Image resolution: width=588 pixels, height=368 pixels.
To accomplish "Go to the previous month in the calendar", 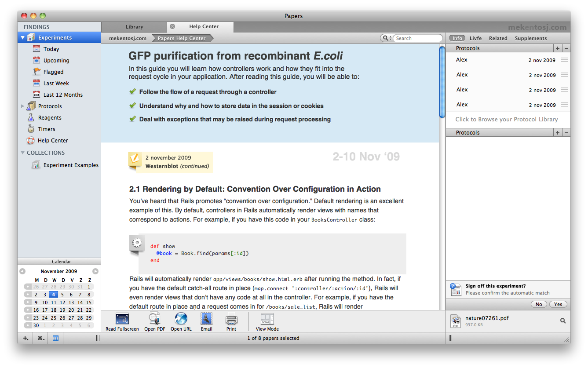I will (x=22, y=271).
